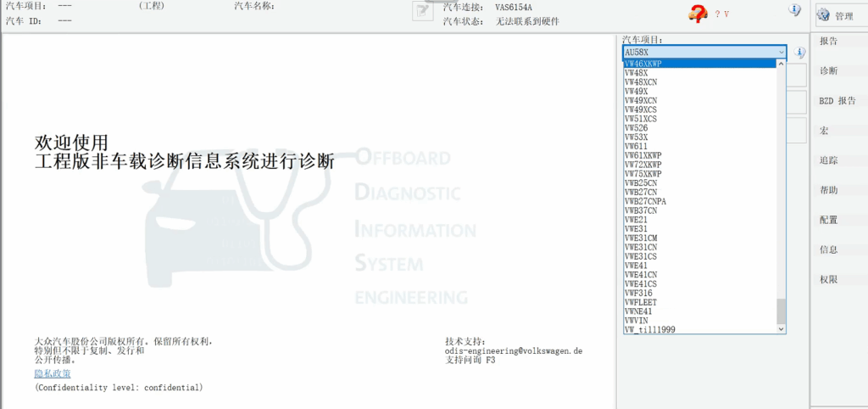The image size is (868, 409).
Task: Select VWE31CN from the list
Action: 699,247
